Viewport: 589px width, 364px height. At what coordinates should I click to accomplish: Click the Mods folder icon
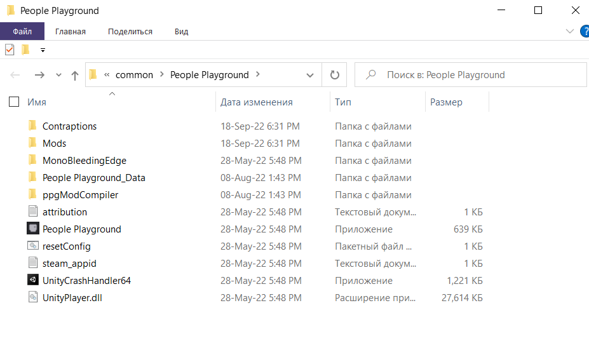point(32,143)
